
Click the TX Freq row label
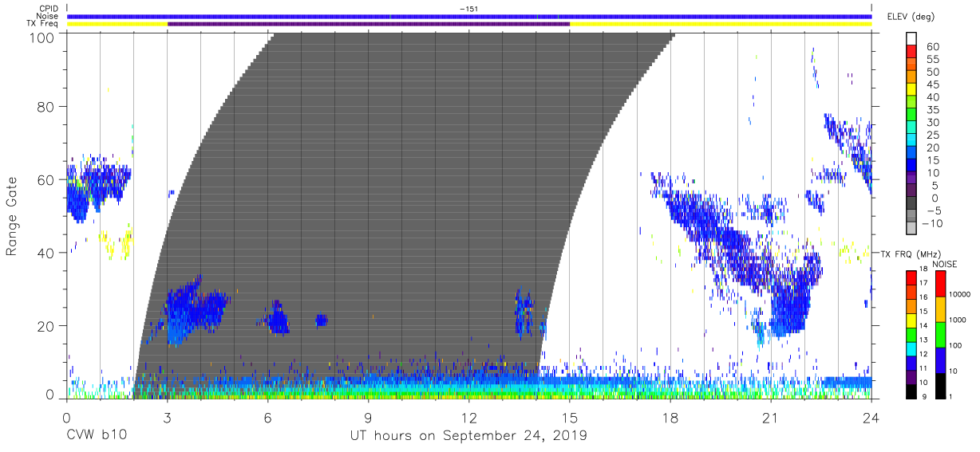[41, 24]
